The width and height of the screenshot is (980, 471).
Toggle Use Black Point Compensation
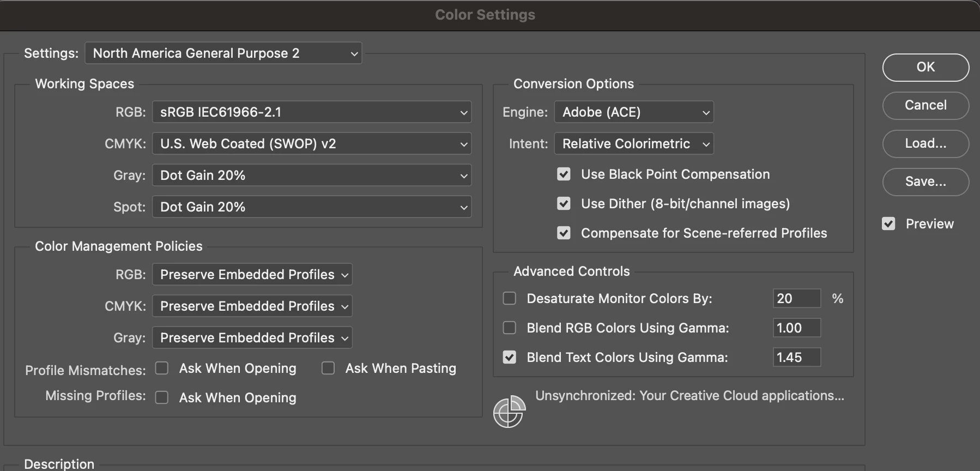tap(564, 174)
